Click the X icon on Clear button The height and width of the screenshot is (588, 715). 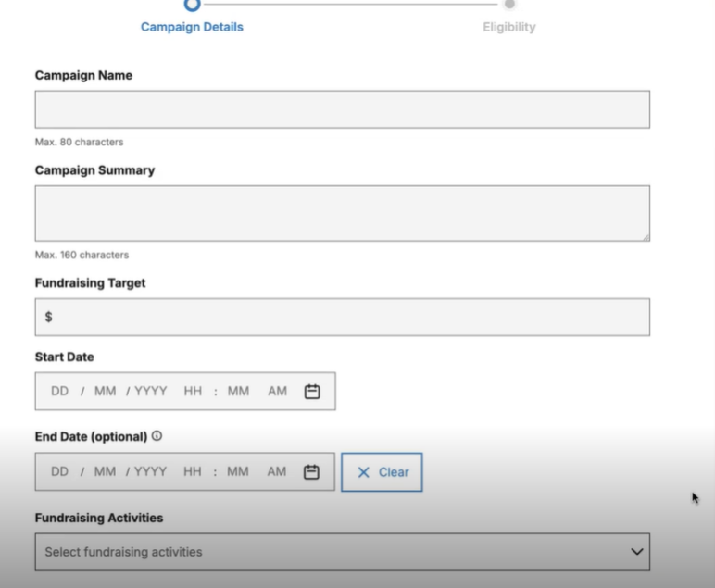click(x=363, y=472)
